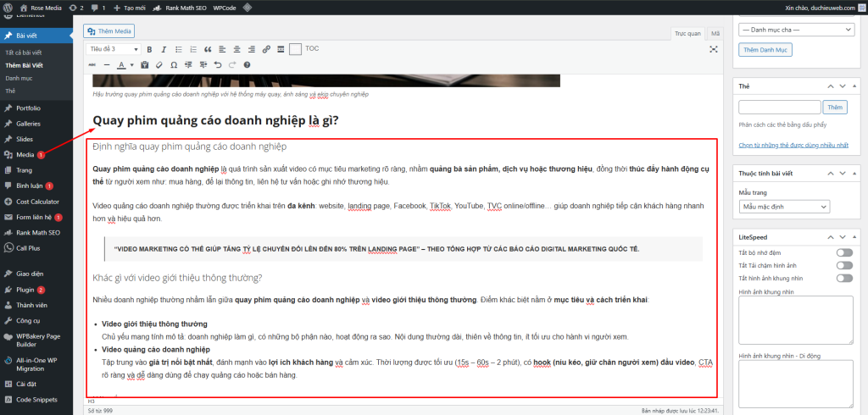Enable Tắt bộ nhớ đệm switch
Screen dimensions: 868x415
845,252
